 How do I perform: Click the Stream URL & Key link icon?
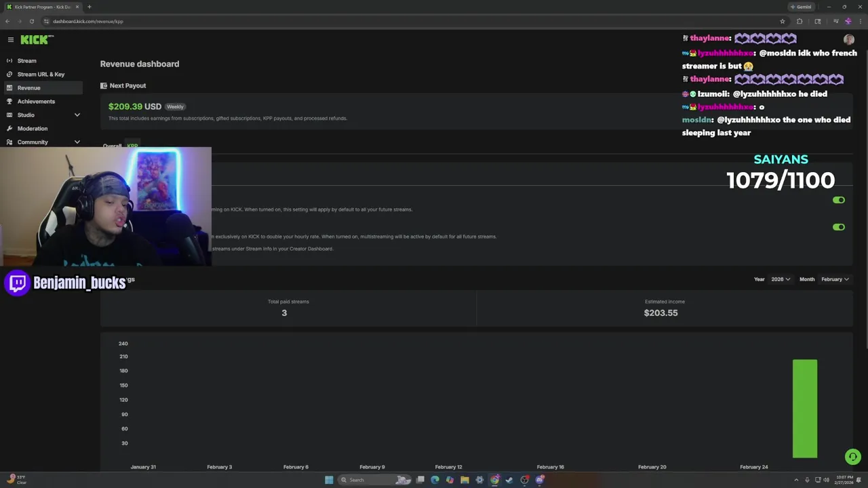point(9,74)
